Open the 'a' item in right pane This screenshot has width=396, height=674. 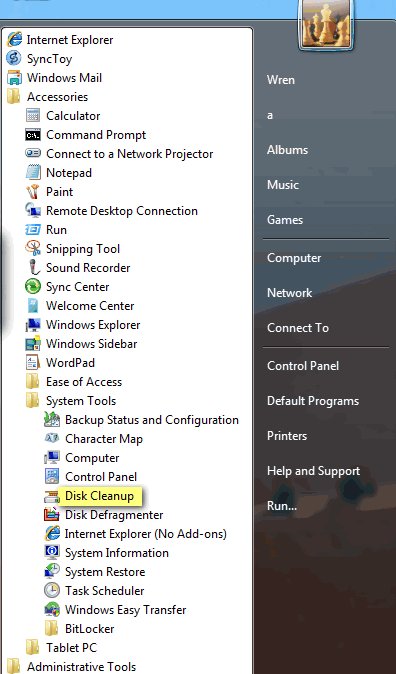click(x=270, y=115)
